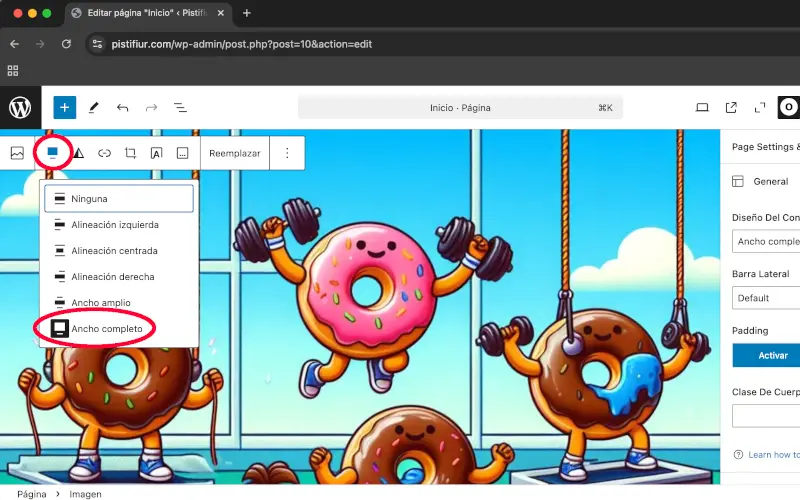800x500 pixels.
Task: Choose Ancho amplio option
Action: point(119,303)
